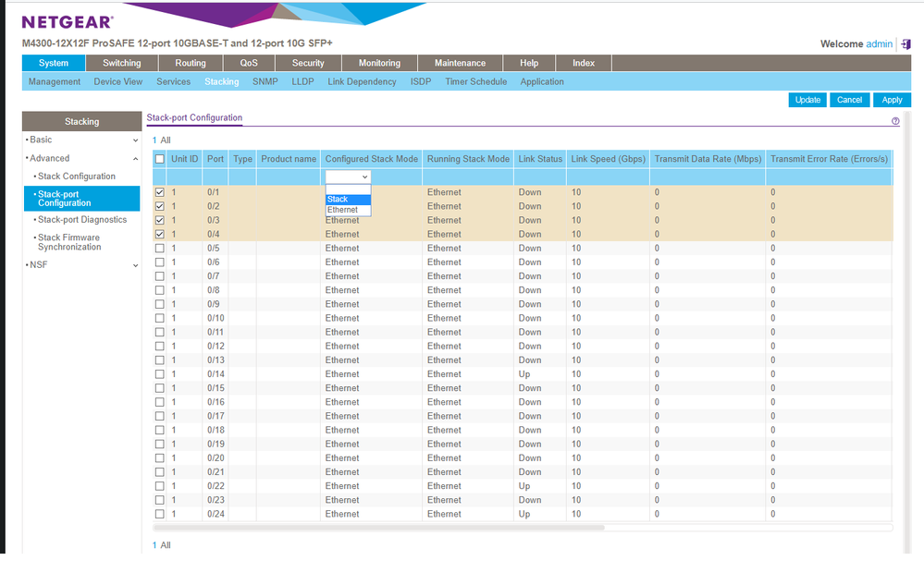Go to Link Dependency submenu
Viewport: 924px width, 573px height.
(362, 82)
